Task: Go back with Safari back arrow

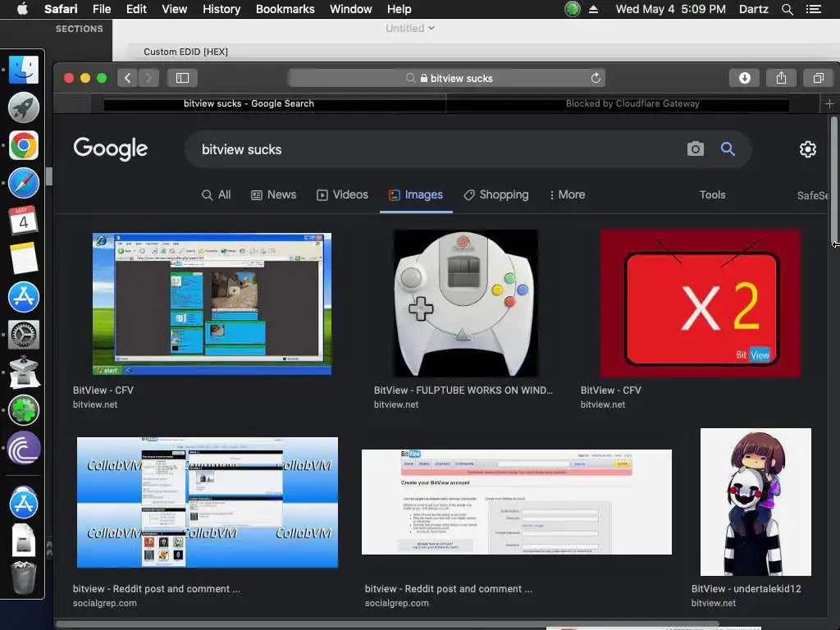Action: click(127, 78)
